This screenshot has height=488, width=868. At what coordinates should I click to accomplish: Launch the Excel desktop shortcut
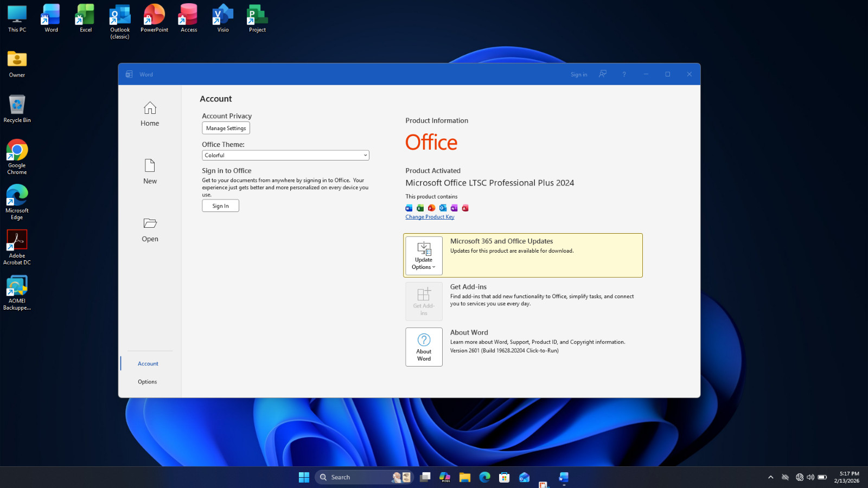coord(86,18)
